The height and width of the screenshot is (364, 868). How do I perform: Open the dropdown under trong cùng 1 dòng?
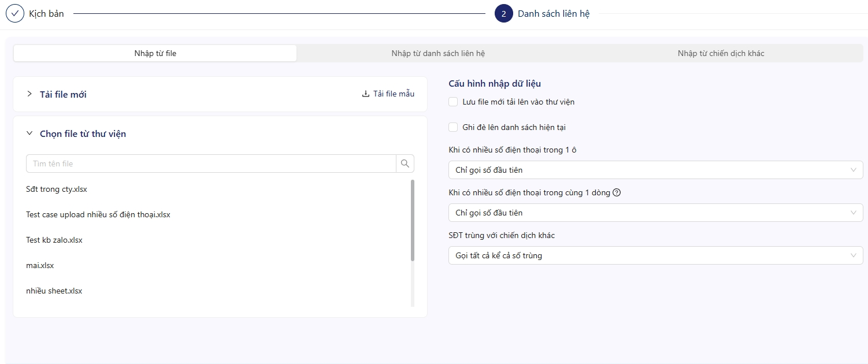[656, 213]
